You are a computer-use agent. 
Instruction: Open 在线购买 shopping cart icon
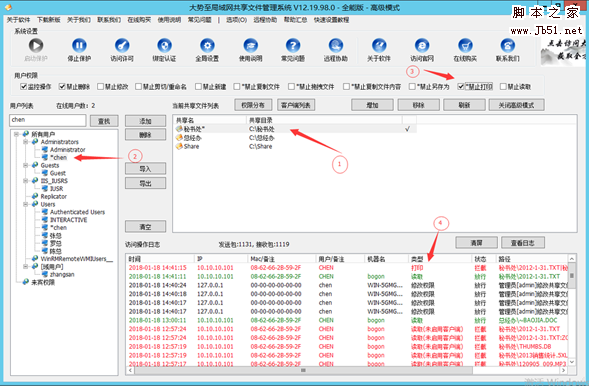pos(465,45)
